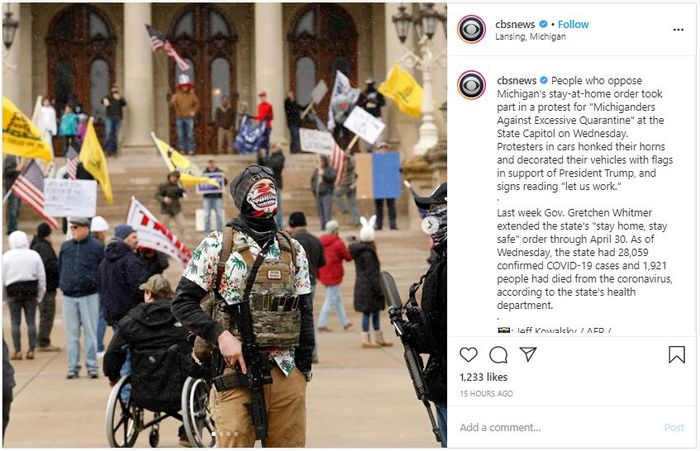700x451 pixels.
Task: Follow the cbsnews account
Action: coord(573,24)
